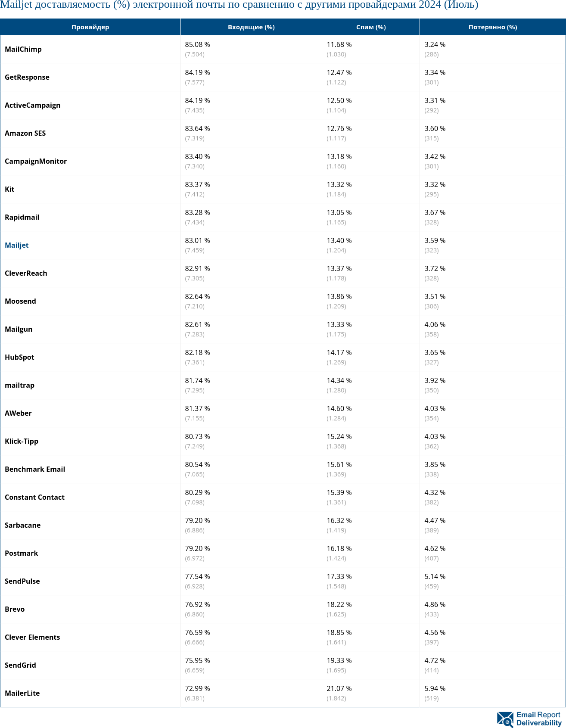Open the highlighted Mailjet provider link
The width and height of the screenshot is (566, 728).
(x=17, y=245)
